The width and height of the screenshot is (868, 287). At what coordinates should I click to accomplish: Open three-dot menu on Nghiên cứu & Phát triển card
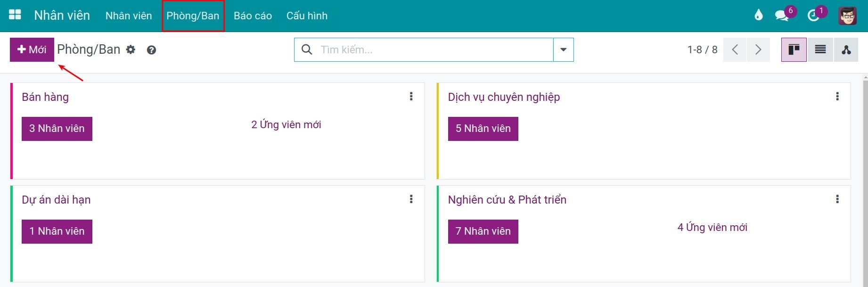click(837, 199)
